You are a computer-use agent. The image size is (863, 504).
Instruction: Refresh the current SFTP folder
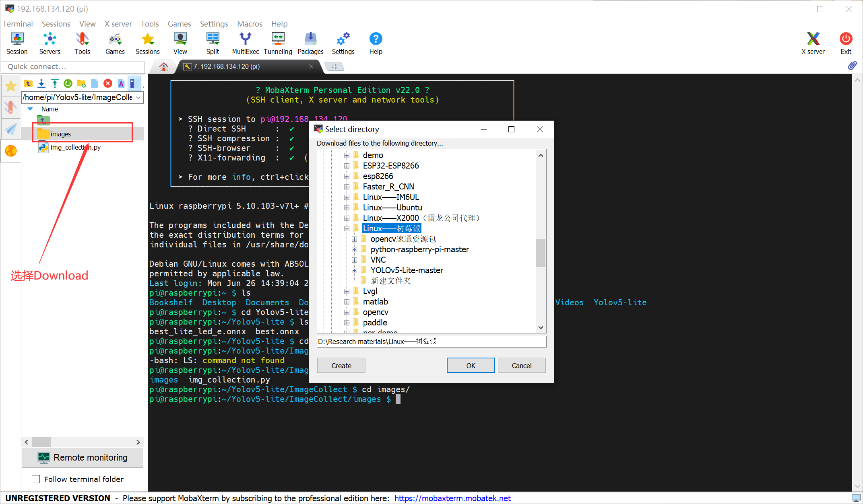(68, 83)
